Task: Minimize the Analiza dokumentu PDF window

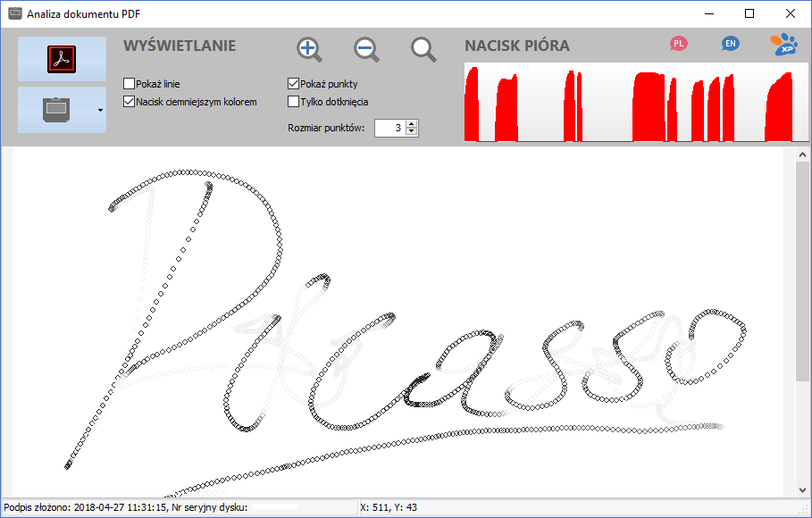Action: (709, 13)
